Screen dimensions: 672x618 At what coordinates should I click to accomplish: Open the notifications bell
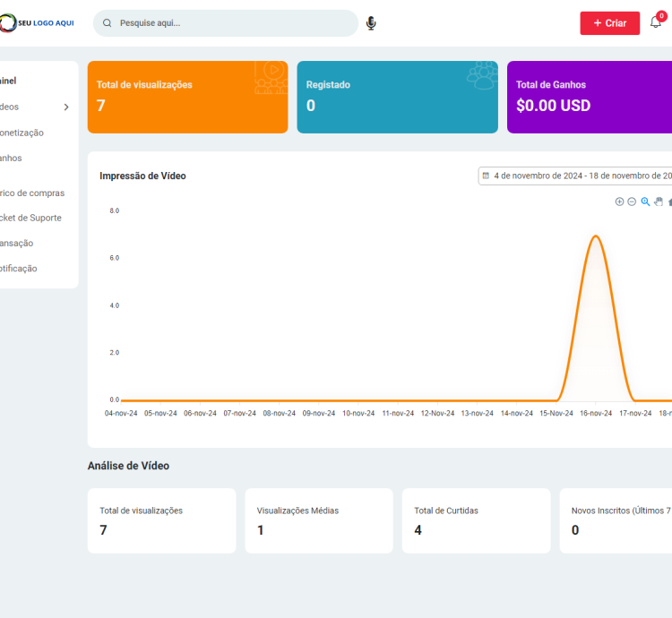click(x=655, y=22)
